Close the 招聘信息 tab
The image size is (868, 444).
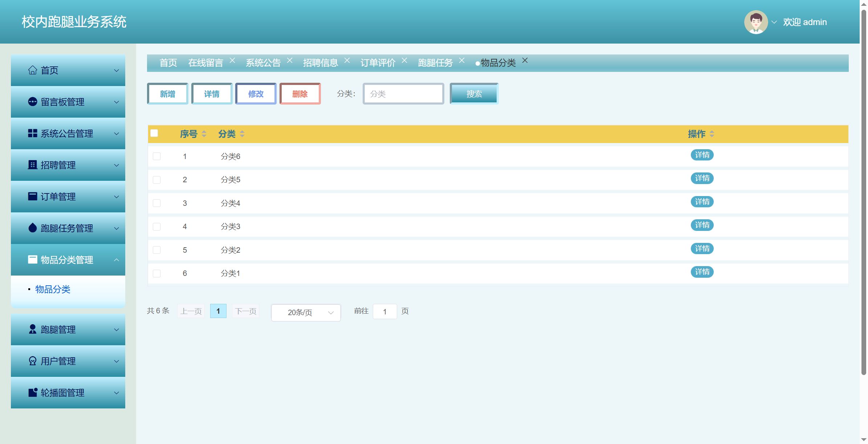pyautogui.click(x=347, y=60)
